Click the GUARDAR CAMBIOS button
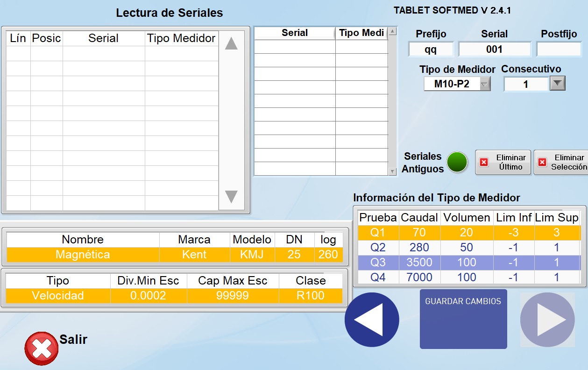588x370 pixels. point(463,319)
